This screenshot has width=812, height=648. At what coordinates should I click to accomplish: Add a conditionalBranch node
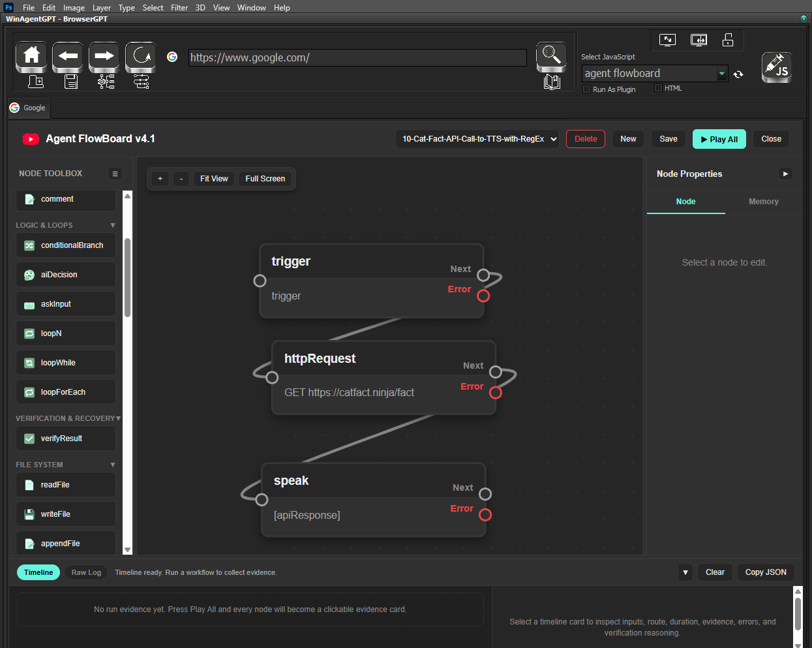[x=66, y=245]
